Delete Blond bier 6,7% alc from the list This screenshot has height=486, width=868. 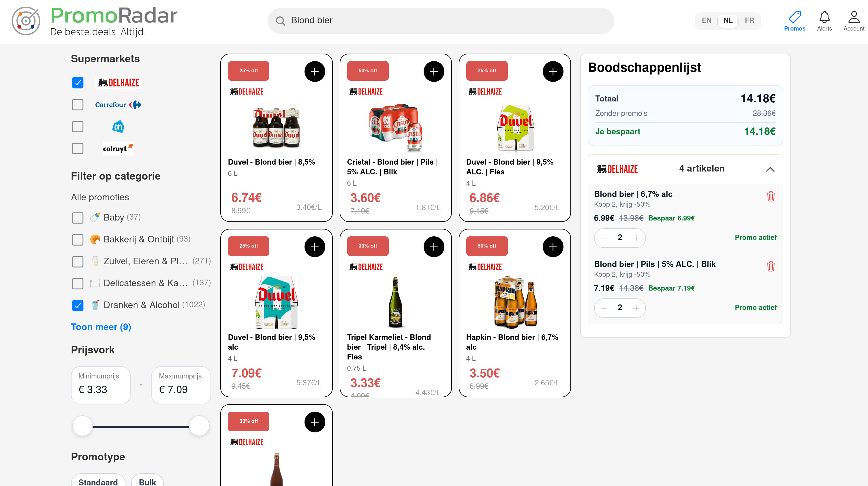tap(771, 196)
